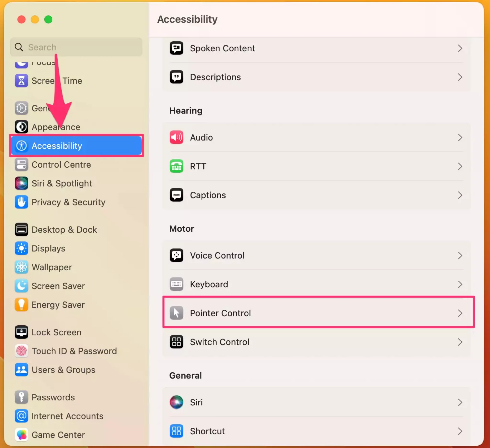The height and width of the screenshot is (448, 490).
Task: Click the Control Centre toggle icon
Action: tap(21, 164)
